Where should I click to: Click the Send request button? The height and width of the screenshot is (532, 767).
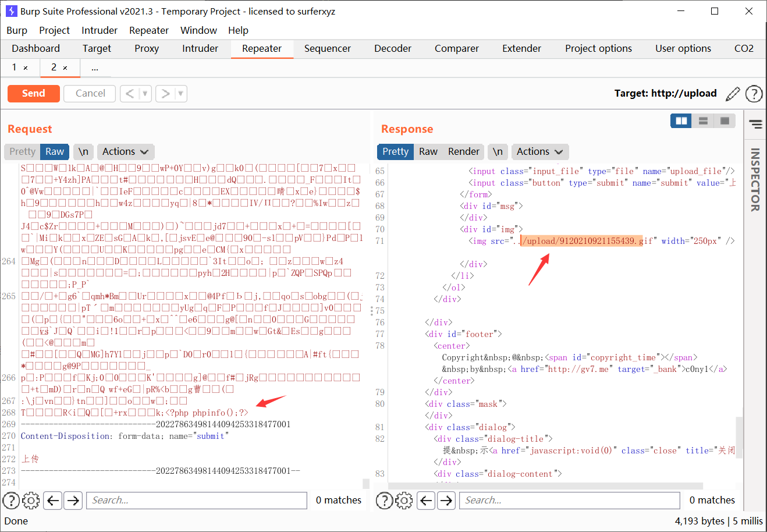34,93
